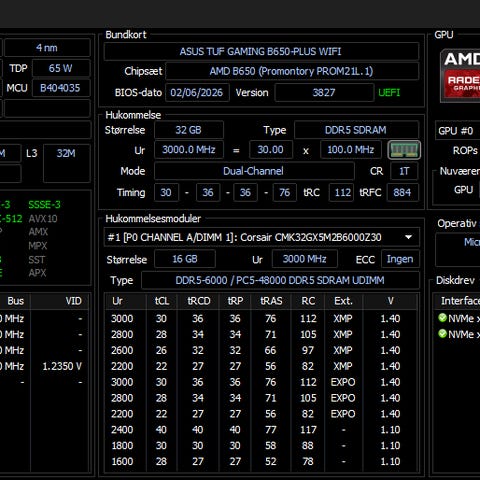
Task: Click the AMD B650 chipset field
Action: click(x=292, y=71)
